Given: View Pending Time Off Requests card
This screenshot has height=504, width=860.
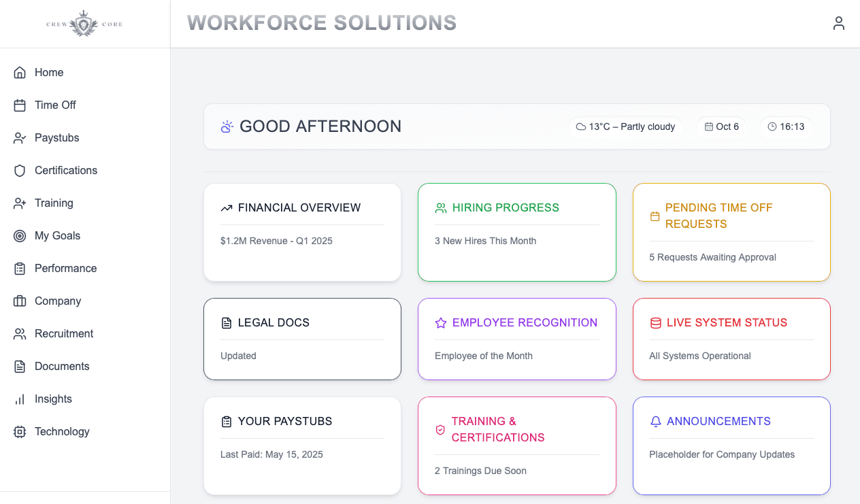Looking at the screenshot, I should coord(731,231).
